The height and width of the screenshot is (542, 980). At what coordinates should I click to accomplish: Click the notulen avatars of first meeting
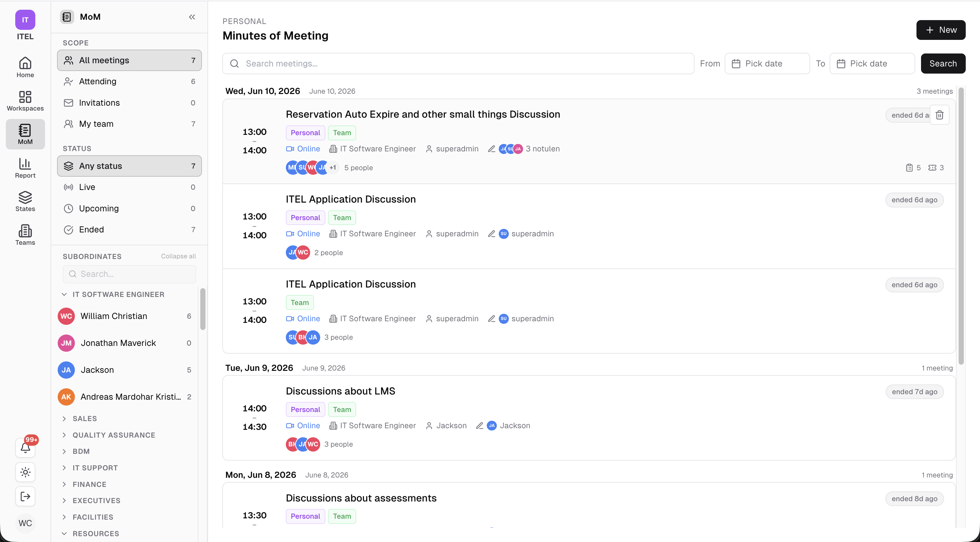(x=510, y=149)
